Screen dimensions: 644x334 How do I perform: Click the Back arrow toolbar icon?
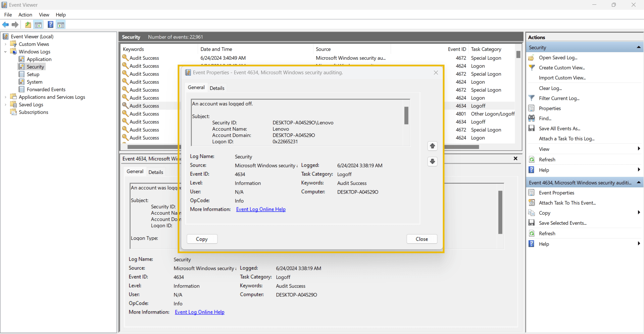point(5,25)
